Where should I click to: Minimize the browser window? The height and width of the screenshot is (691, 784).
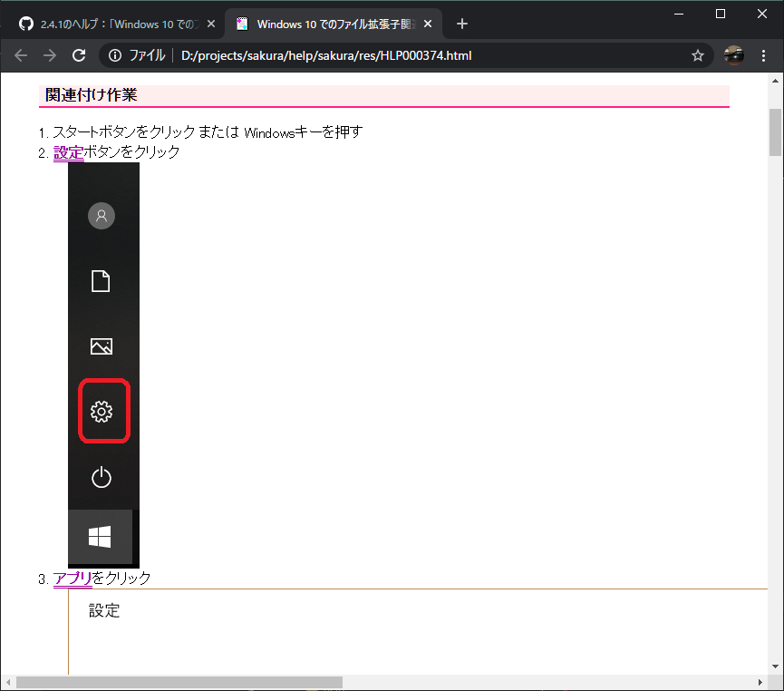679,14
